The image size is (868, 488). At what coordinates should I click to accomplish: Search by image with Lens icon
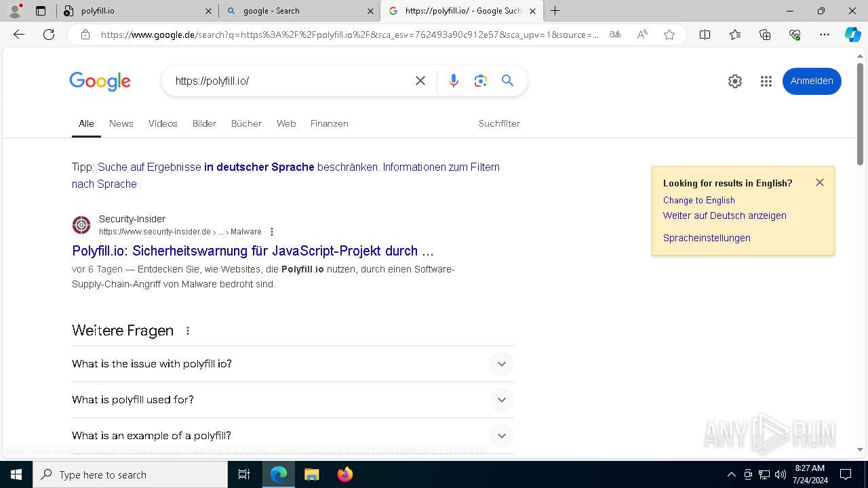coord(481,81)
